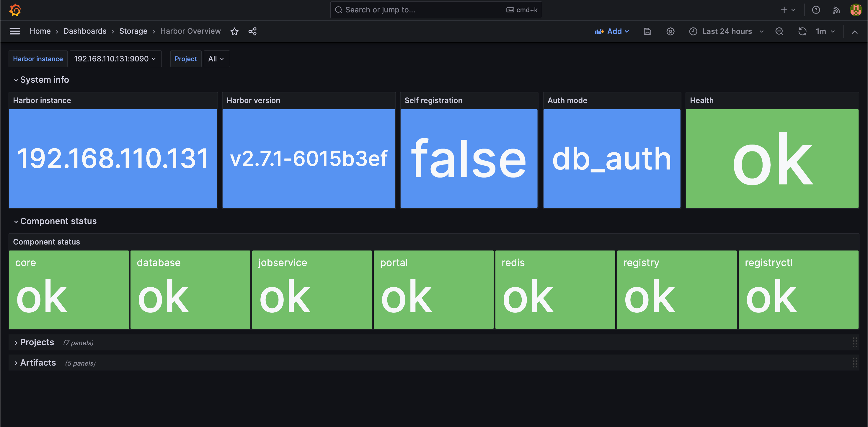Share the dashboard via share icon
Screen dimensions: 868x427
click(252, 31)
